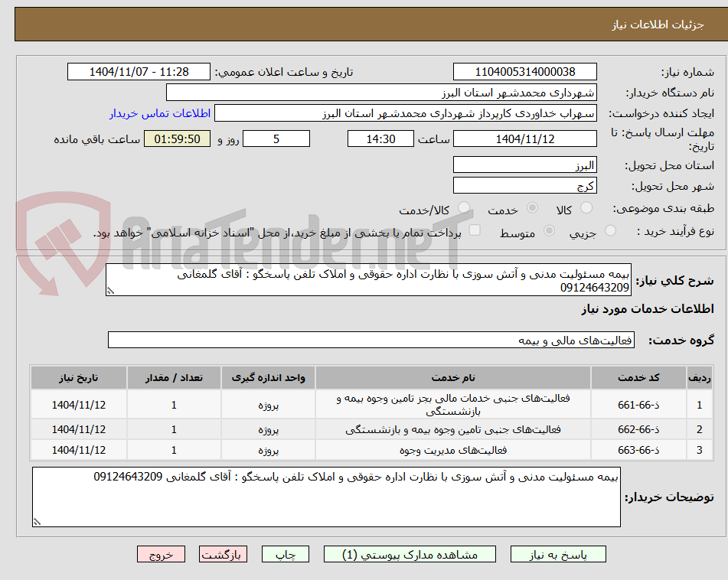Viewport: 728px width, 580px height.
Task: Open the اطلاعات تماس خریدار link
Action: [160, 113]
